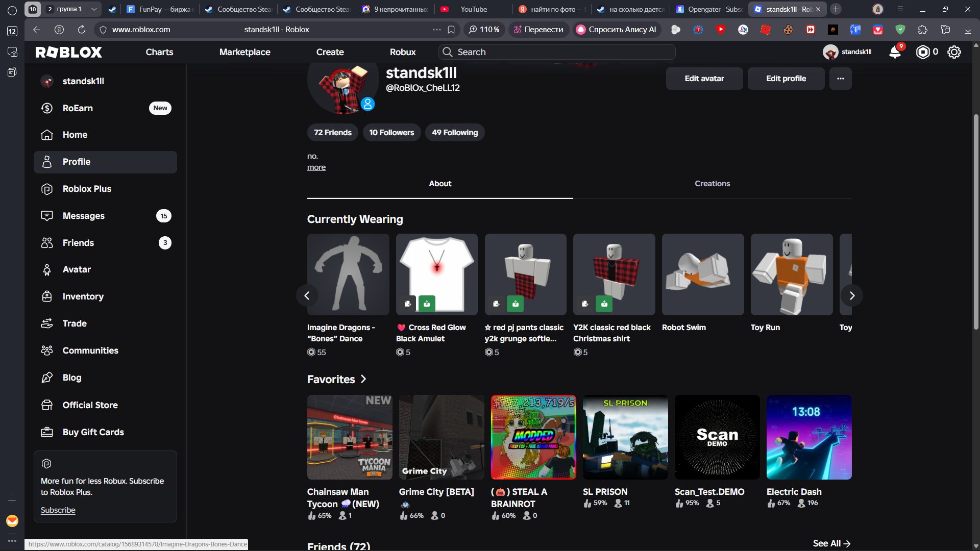The image size is (980, 551).
Task: Click Edit avatar button
Action: click(704, 79)
